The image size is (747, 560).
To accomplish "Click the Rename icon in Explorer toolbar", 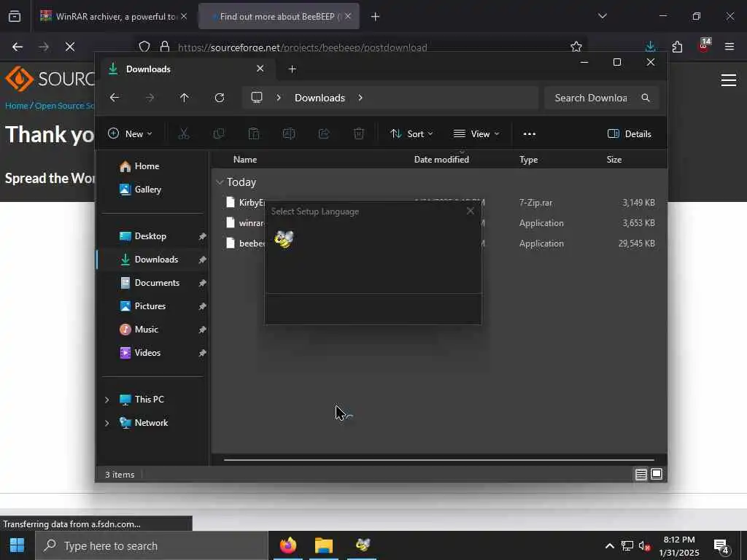I will tap(289, 134).
